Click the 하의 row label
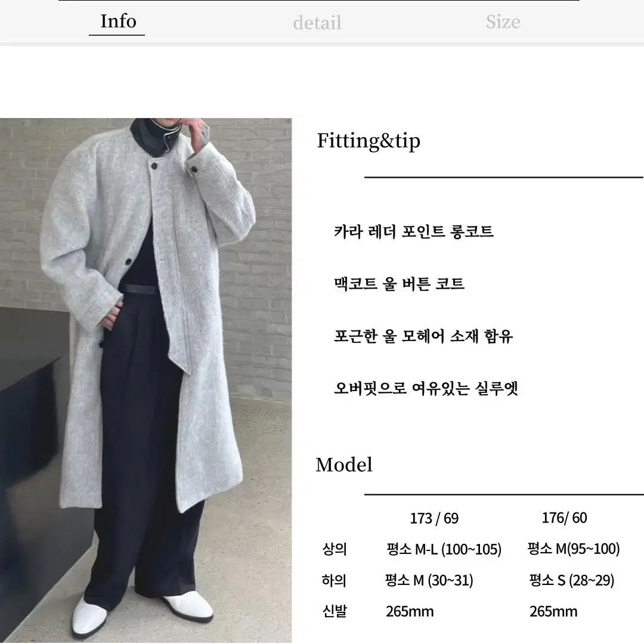The width and height of the screenshot is (644, 644). point(334,580)
